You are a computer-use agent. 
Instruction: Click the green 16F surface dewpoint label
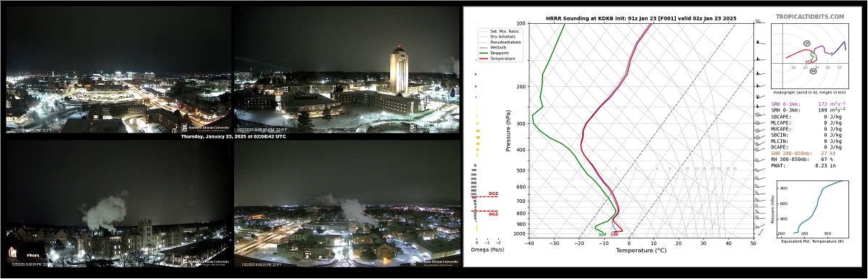603,235
